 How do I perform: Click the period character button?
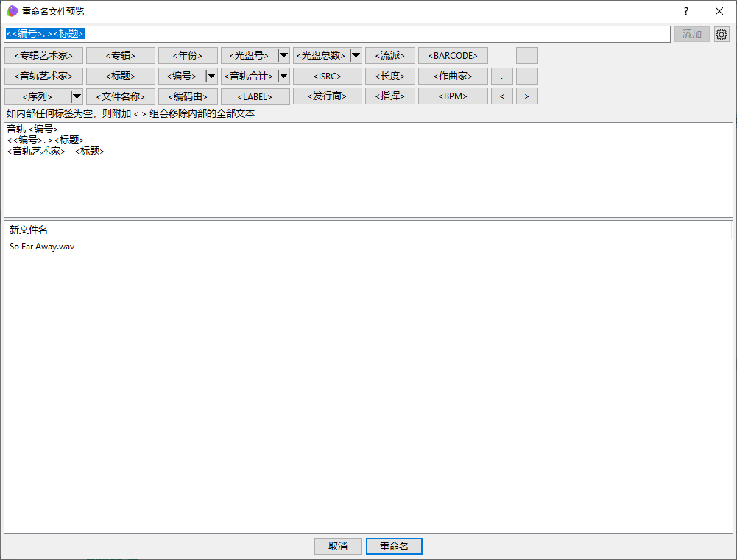tap(502, 76)
